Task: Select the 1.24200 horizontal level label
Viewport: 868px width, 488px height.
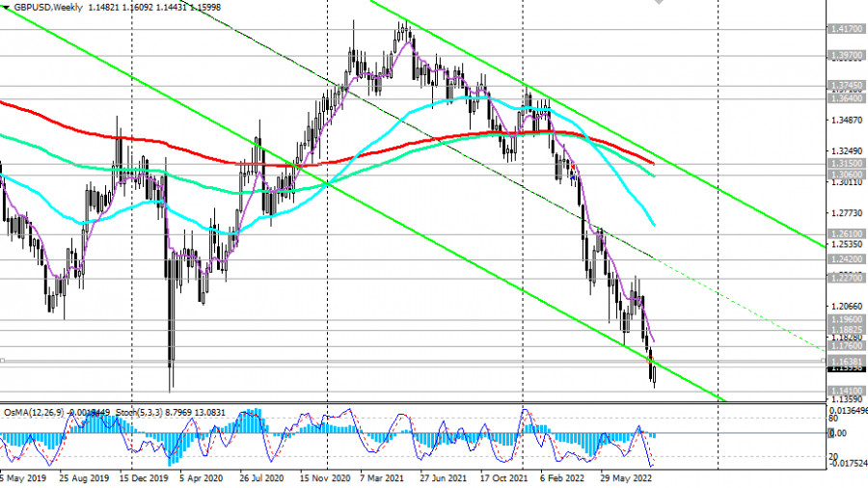Action: point(846,258)
